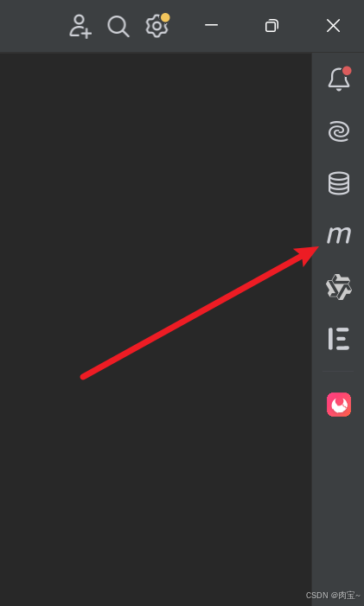This screenshot has height=606, width=364.
Task: Close the IDE window
Action: (x=333, y=26)
